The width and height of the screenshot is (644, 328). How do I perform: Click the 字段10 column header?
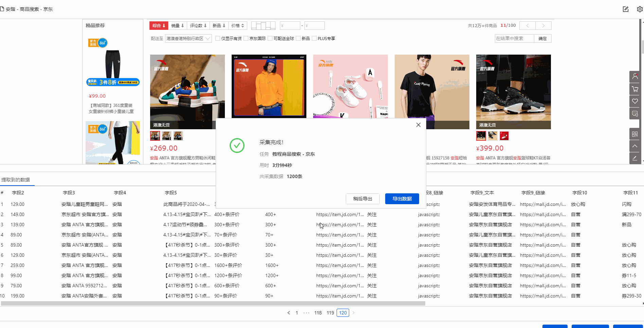pos(579,193)
